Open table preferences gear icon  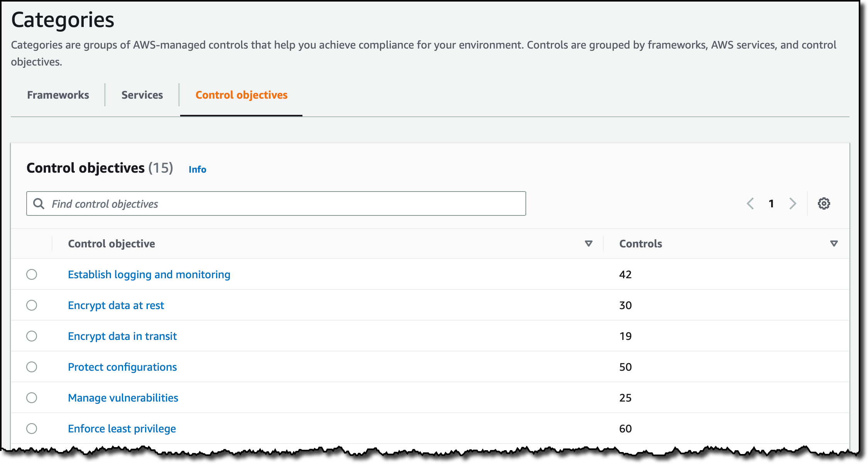824,203
